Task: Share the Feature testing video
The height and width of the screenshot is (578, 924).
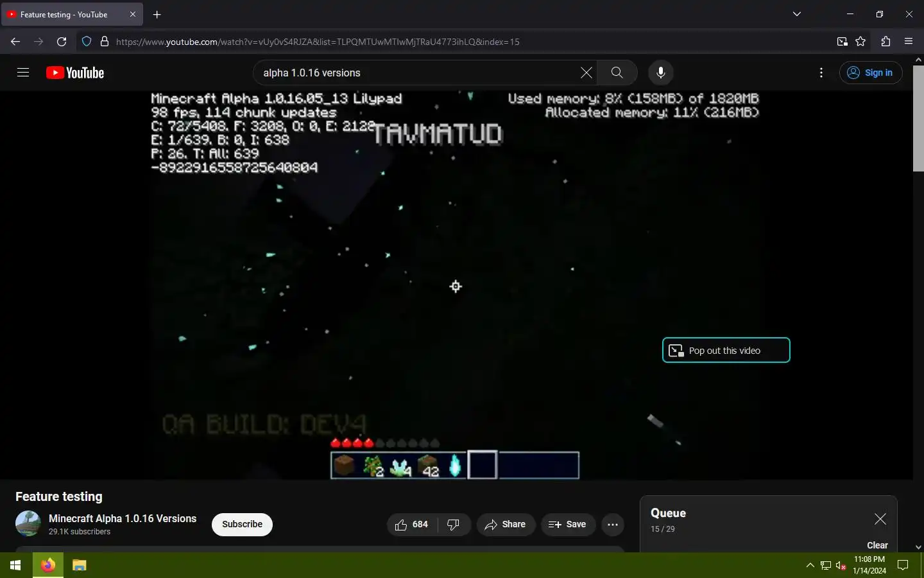Action: click(506, 525)
